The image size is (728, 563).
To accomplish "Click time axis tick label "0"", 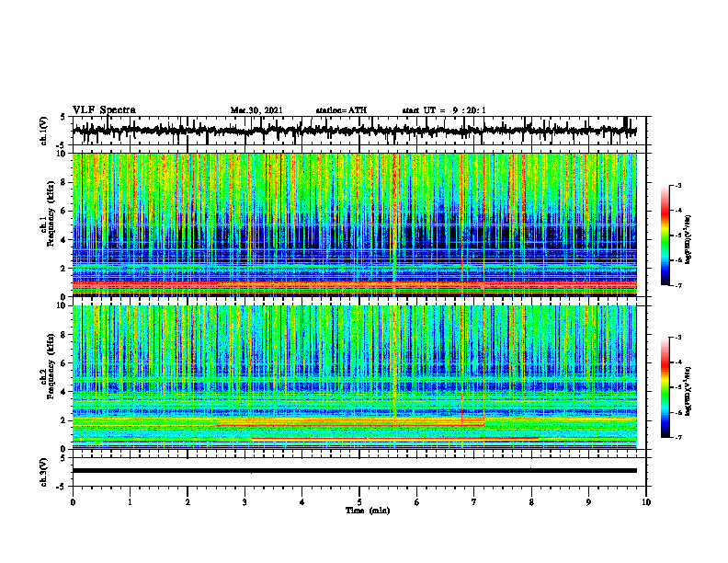I will (73, 502).
